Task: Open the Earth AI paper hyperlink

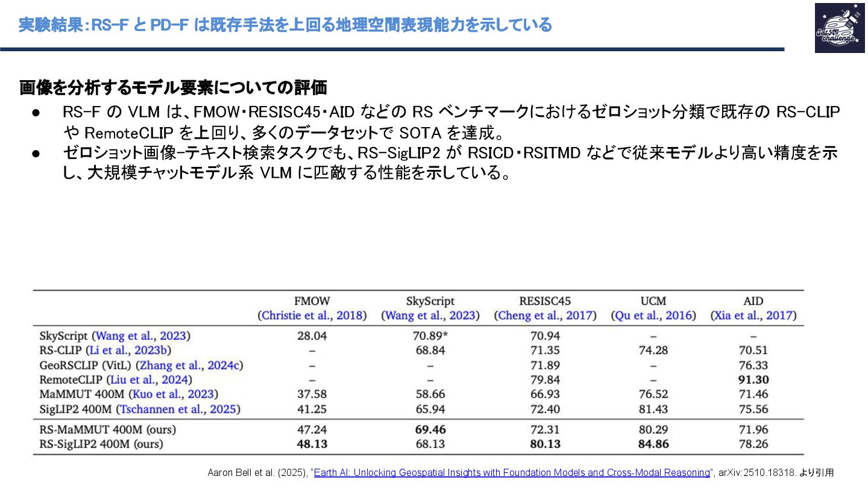Action: pos(512,473)
